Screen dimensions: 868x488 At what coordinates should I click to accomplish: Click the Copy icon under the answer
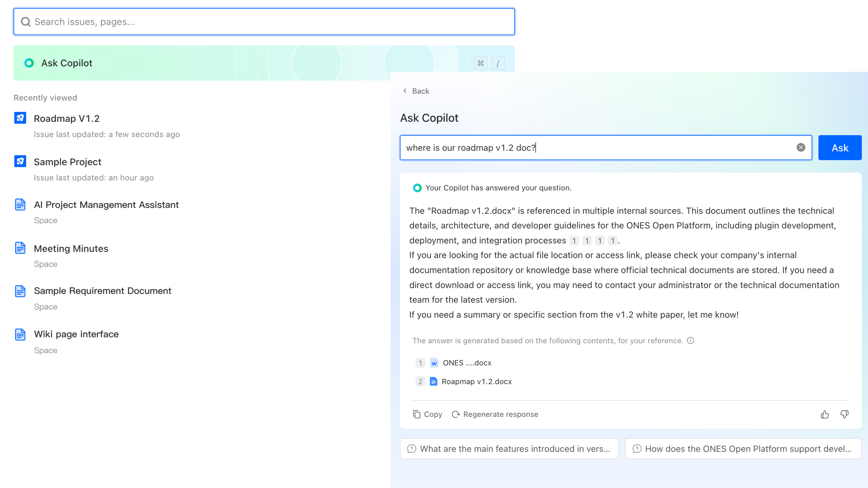coord(417,414)
